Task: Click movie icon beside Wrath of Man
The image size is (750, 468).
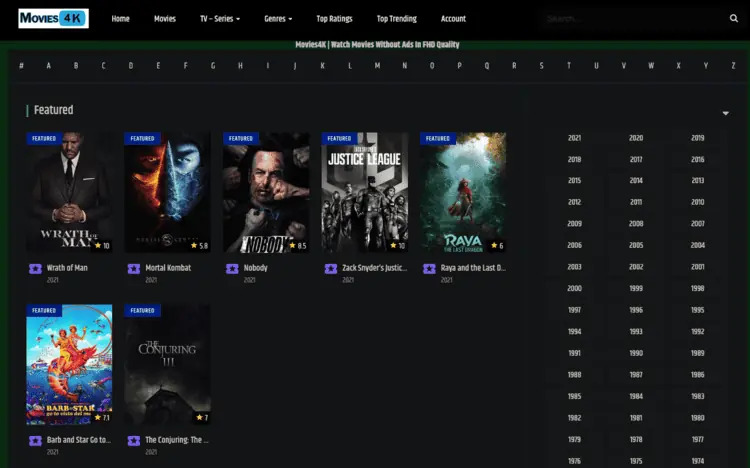Action: click(x=35, y=268)
